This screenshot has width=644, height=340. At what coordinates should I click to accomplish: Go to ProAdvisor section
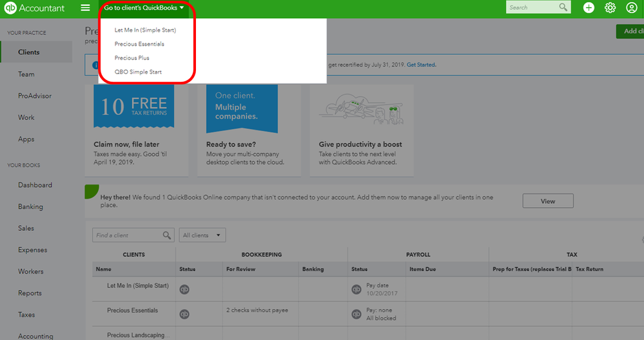click(35, 95)
